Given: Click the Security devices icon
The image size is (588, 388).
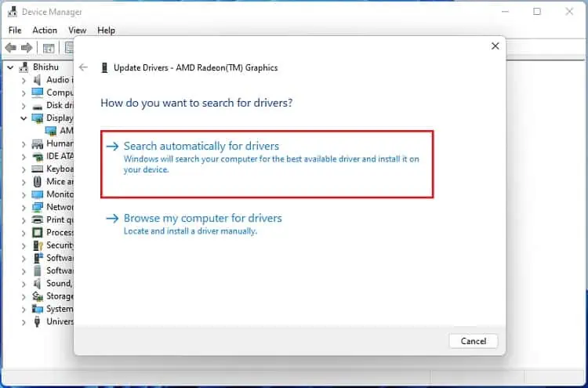Looking at the screenshot, I should click(x=37, y=245).
